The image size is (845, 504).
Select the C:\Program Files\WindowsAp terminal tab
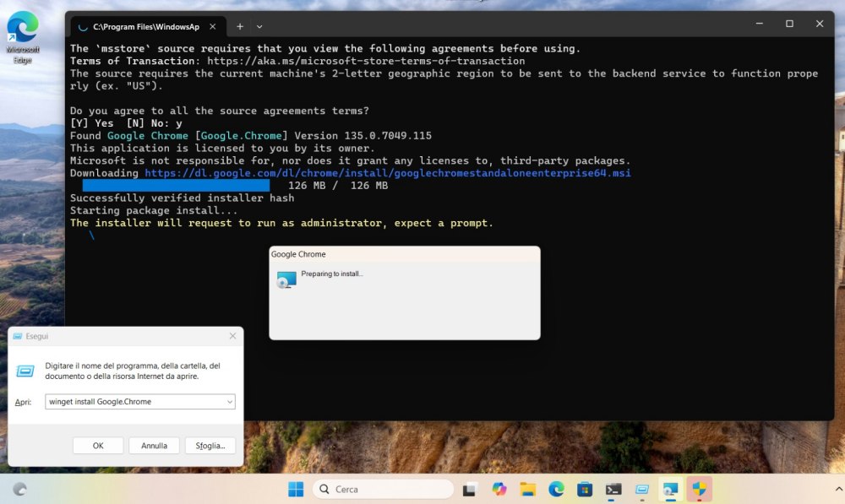coord(145,26)
